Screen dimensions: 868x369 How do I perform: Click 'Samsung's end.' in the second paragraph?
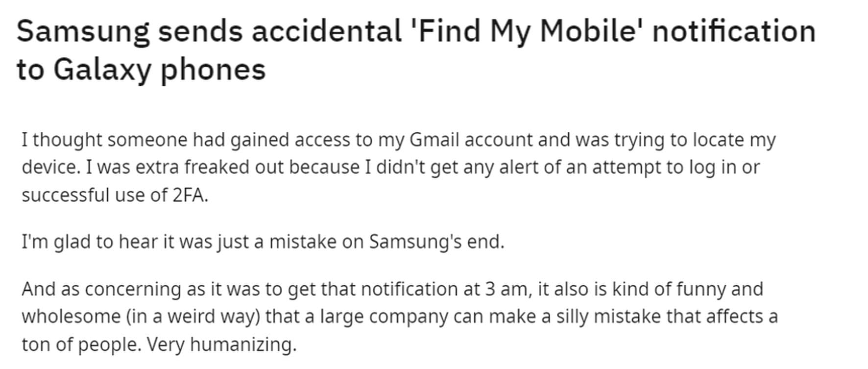436,242
